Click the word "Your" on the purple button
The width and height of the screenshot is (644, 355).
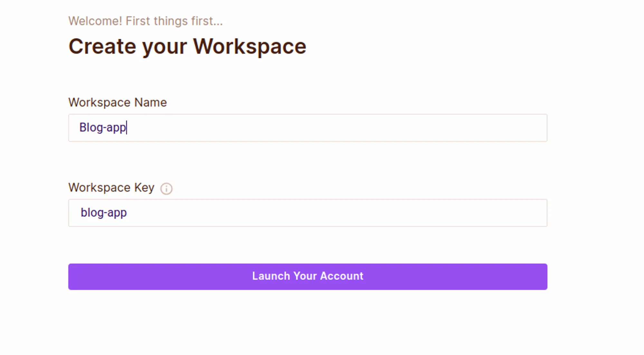(305, 276)
